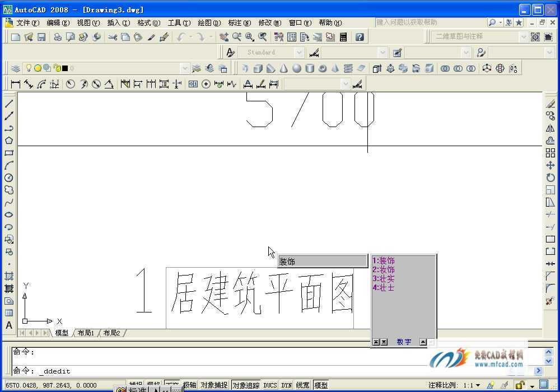Activate the Move modify tool

tap(550, 165)
